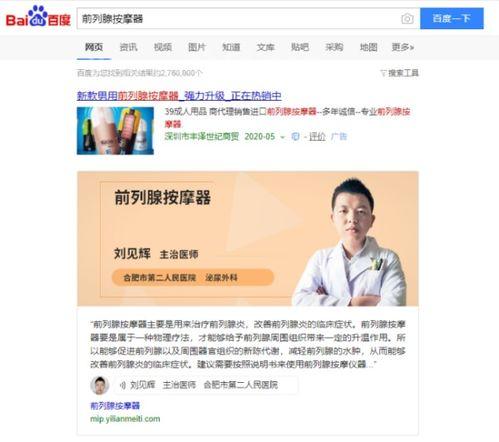Expand the dropdown arrow after 2020-05

point(282,137)
